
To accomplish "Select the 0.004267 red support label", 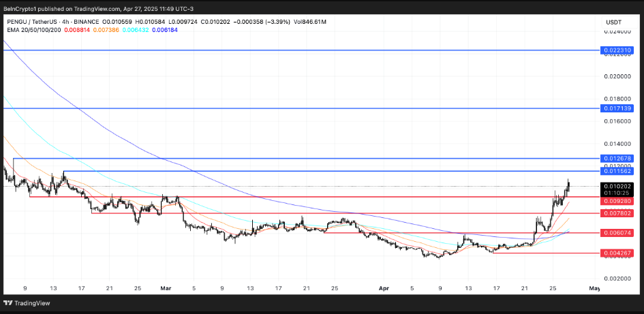I will (x=617, y=253).
